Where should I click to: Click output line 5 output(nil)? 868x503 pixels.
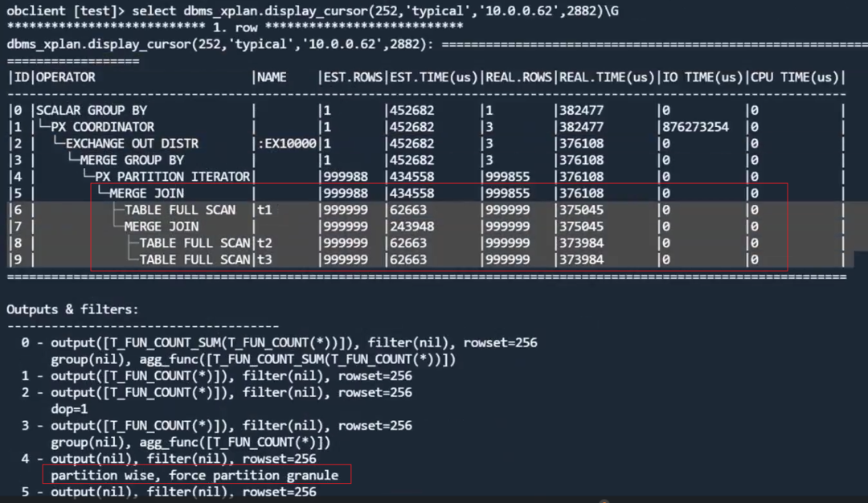[x=169, y=492]
